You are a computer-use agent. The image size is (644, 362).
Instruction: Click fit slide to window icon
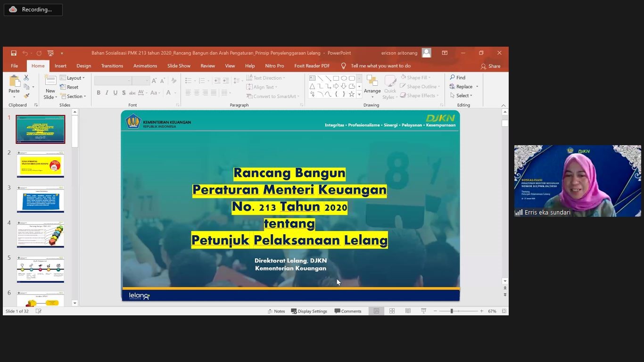tap(504, 311)
